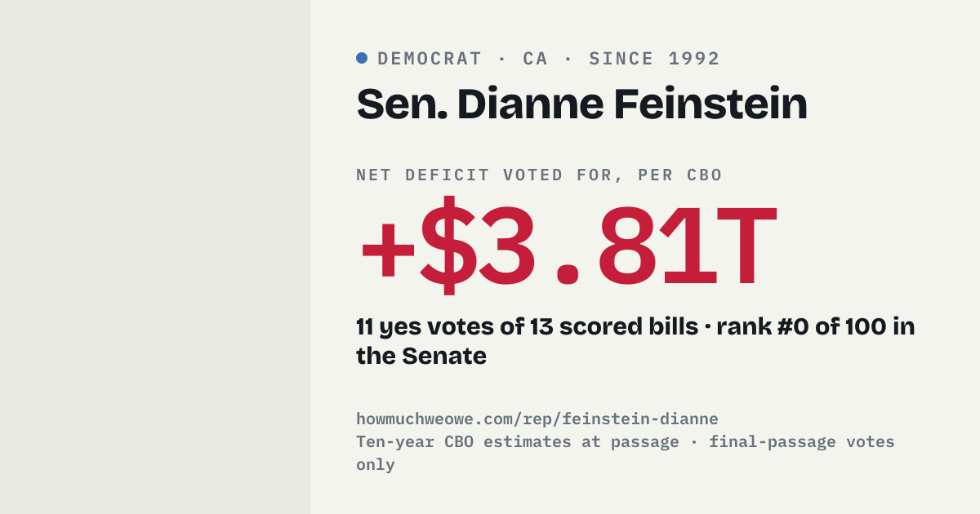
Task: Select the SINCE 1992 tenure text
Action: point(654,59)
